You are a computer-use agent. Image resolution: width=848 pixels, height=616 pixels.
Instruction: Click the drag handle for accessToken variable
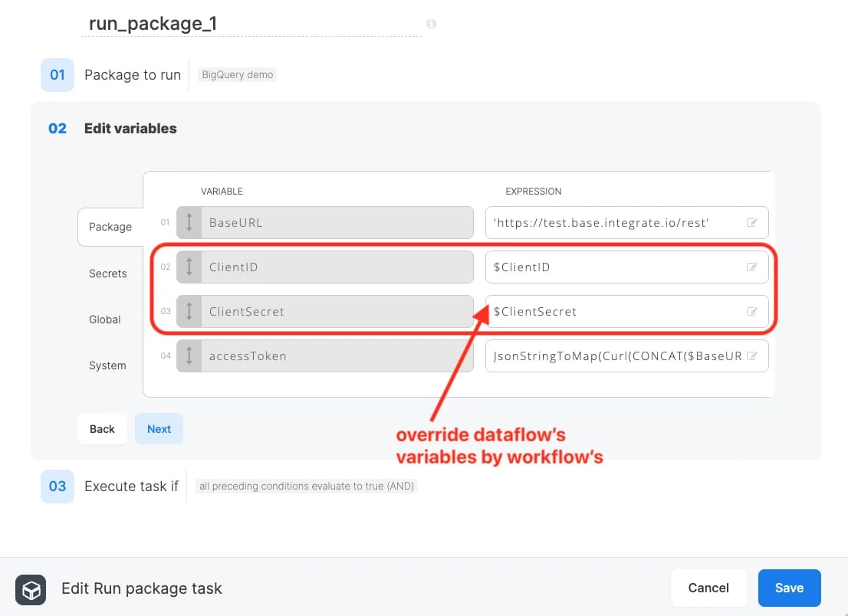pyautogui.click(x=189, y=356)
